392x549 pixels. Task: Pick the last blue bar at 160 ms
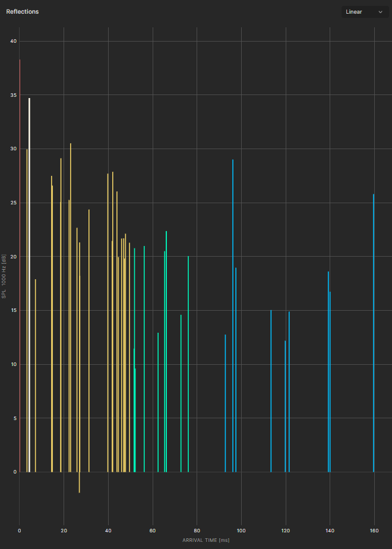pos(374,333)
